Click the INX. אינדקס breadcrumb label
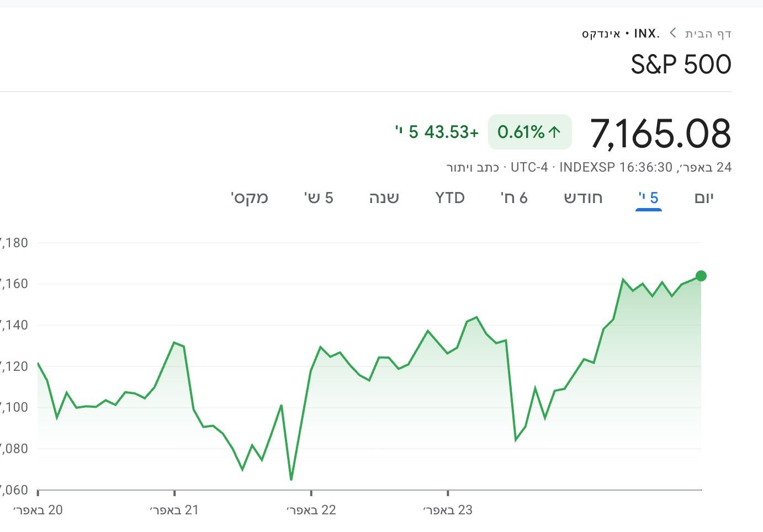The width and height of the screenshot is (763, 532). pos(621,34)
